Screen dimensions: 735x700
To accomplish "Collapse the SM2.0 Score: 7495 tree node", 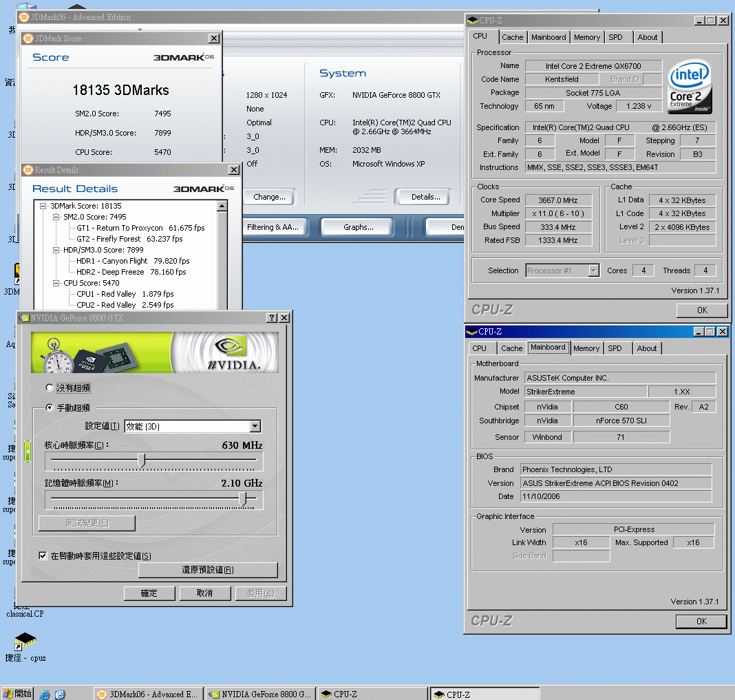I will coord(56,217).
